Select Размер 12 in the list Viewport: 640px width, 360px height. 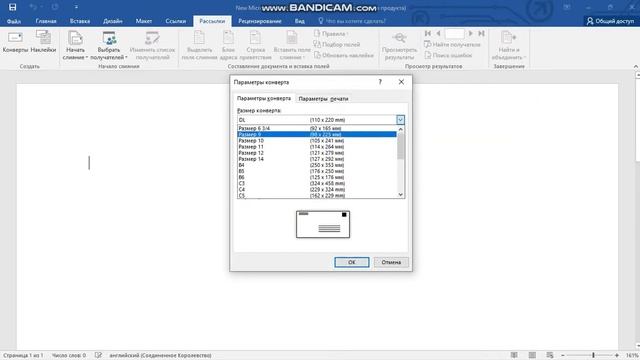click(317, 153)
